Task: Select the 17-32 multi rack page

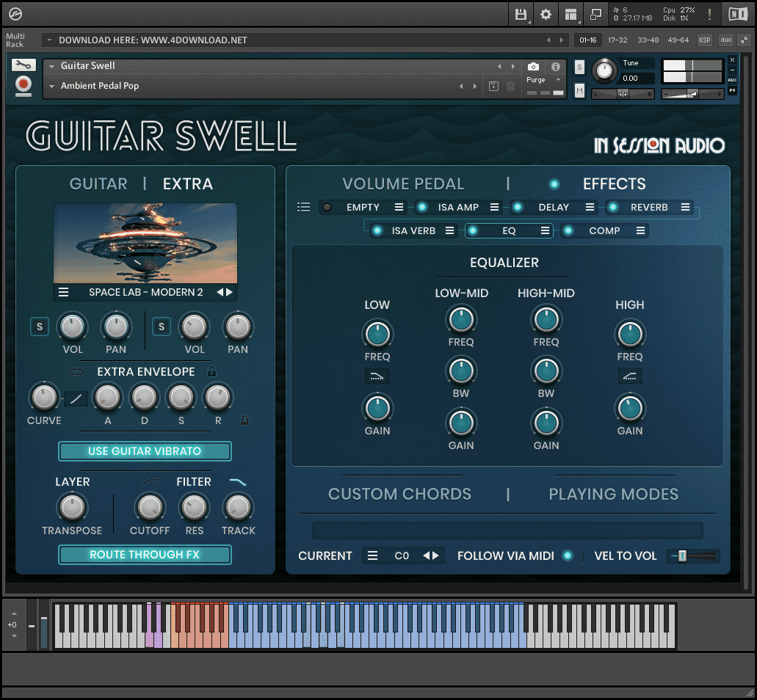Action: coord(617,40)
